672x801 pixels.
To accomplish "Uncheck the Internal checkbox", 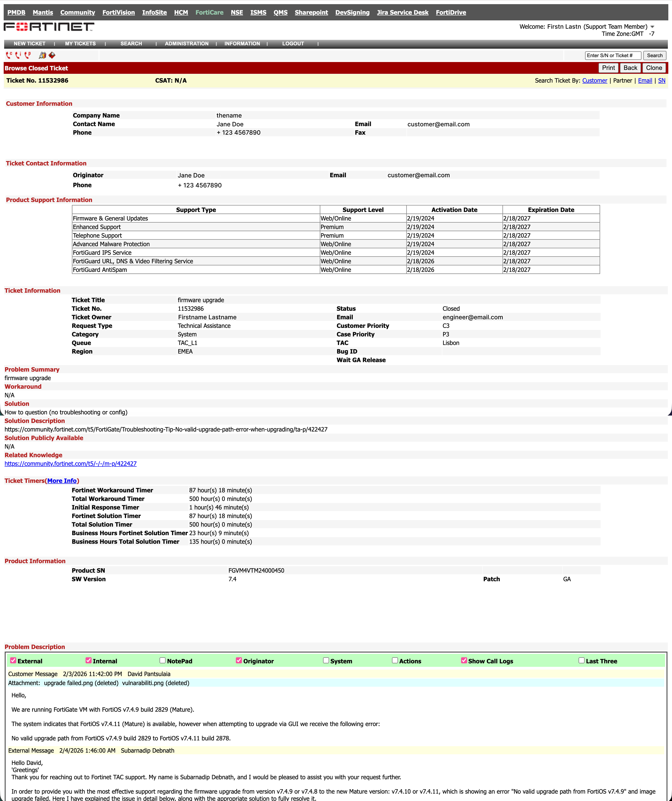I will 88,660.
